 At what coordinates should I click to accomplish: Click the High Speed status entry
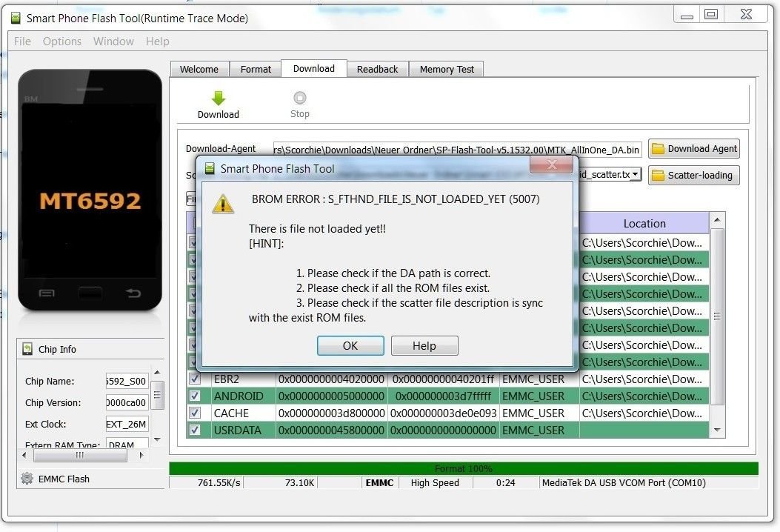point(435,483)
